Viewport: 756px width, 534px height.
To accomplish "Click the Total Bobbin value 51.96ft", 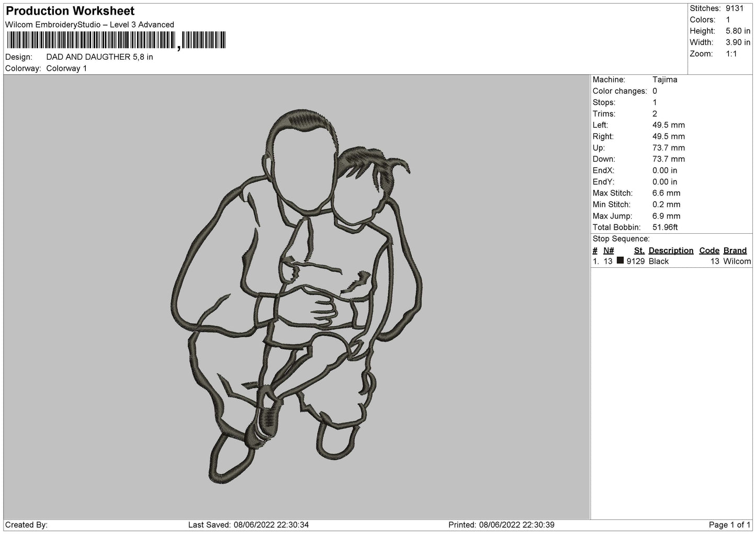I will [665, 228].
